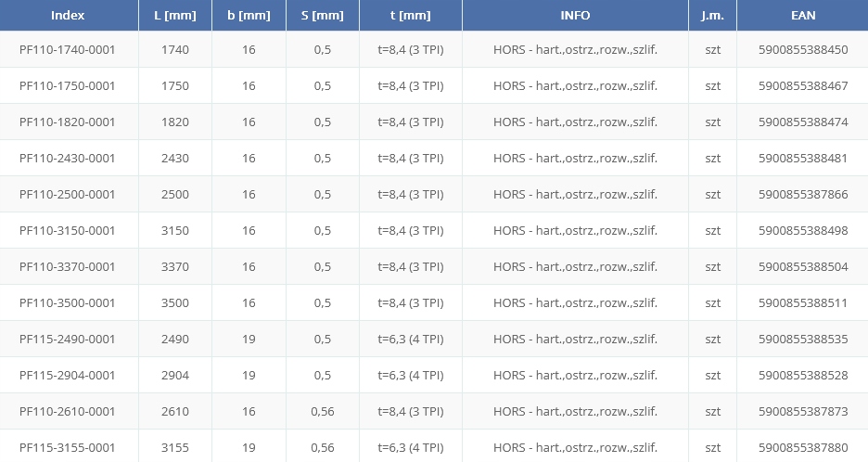The height and width of the screenshot is (462, 868).
Task: Click the INFO column header
Action: coord(575,16)
